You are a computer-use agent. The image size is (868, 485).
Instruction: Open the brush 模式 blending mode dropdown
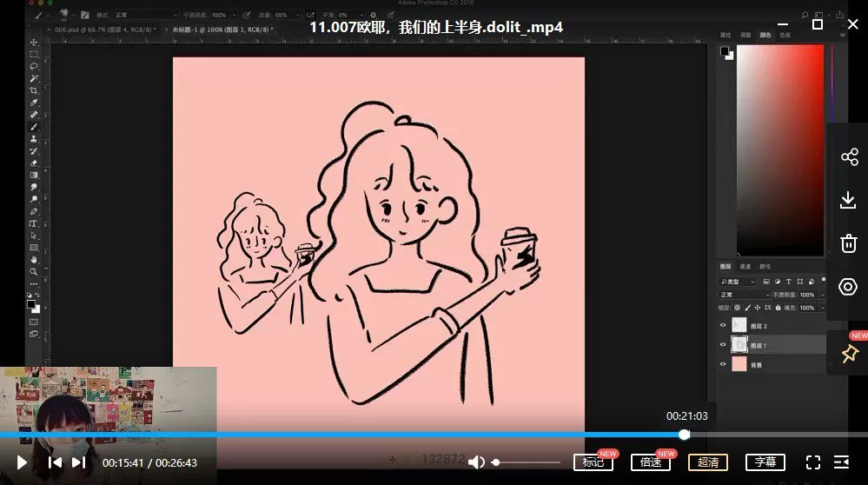click(x=146, y=15)
